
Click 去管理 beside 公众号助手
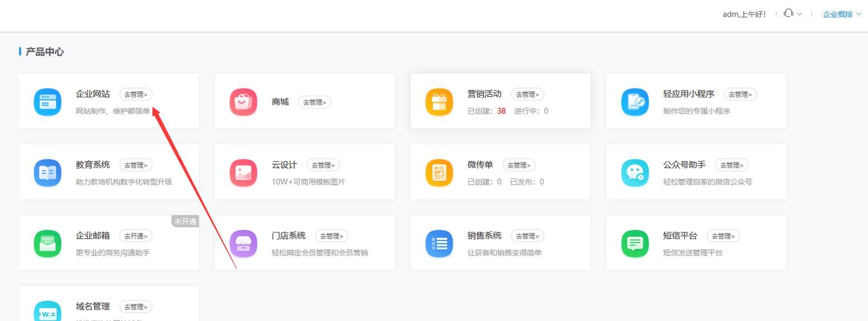732,165
